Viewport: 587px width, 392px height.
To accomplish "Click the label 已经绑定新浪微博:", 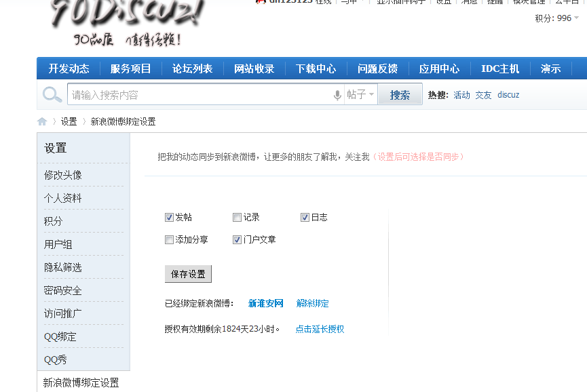I will tap(199, 303).
